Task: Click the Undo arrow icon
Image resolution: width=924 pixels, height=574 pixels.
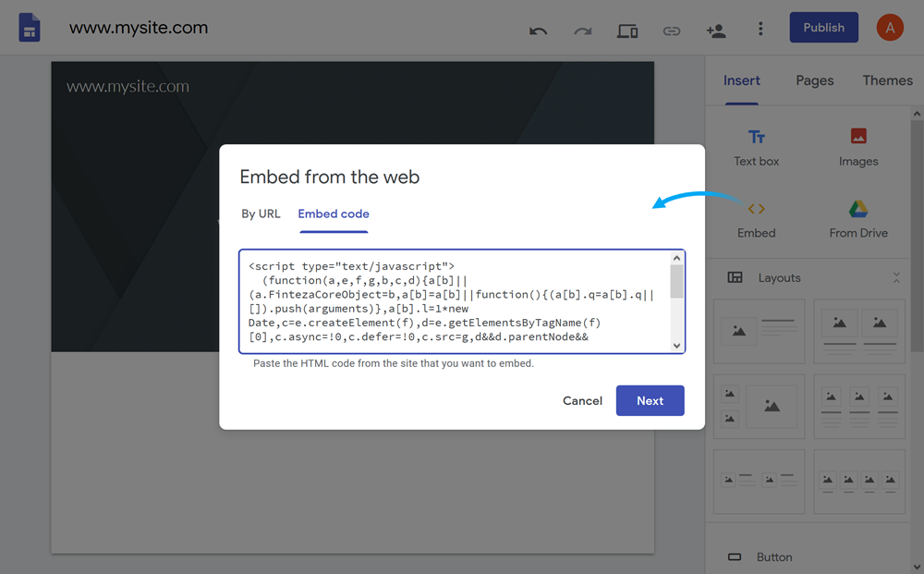Action: (x=538, y=31)
